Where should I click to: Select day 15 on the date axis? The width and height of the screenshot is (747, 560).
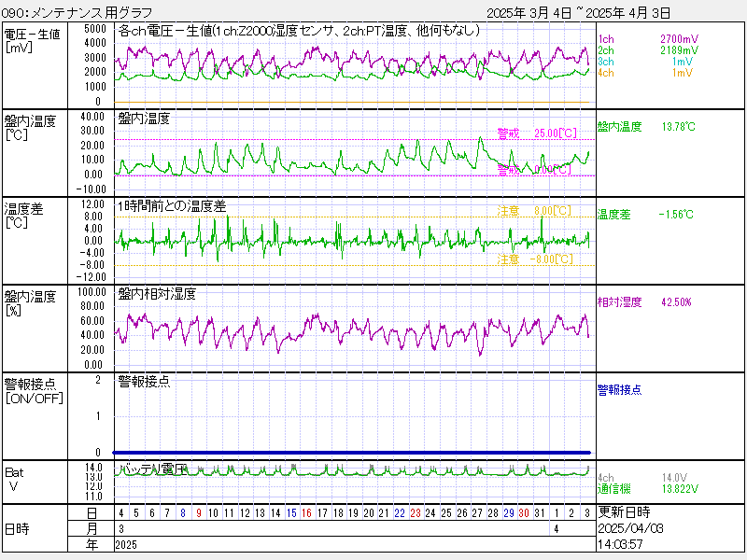[x=291, y=513]
